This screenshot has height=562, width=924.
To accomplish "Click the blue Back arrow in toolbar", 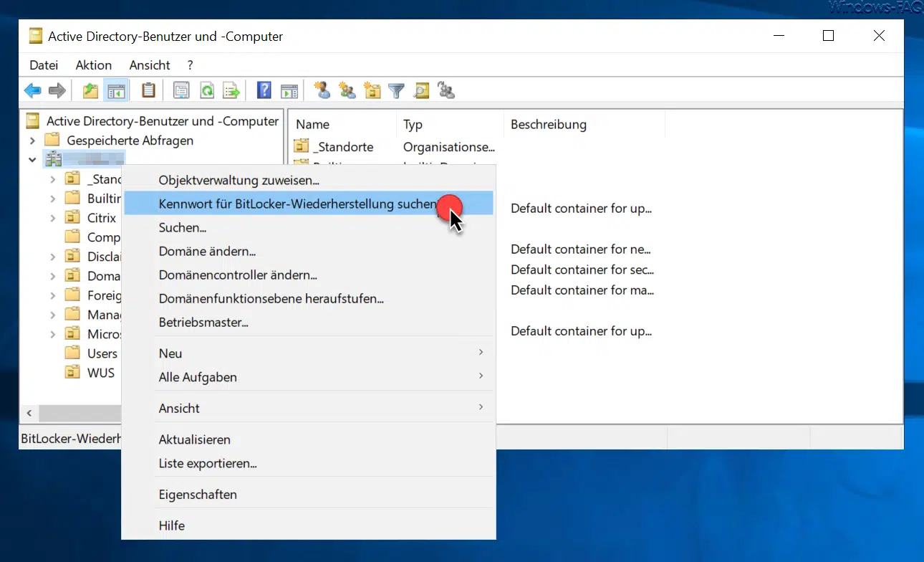I will pyautogui.click(x=32, y=91).
